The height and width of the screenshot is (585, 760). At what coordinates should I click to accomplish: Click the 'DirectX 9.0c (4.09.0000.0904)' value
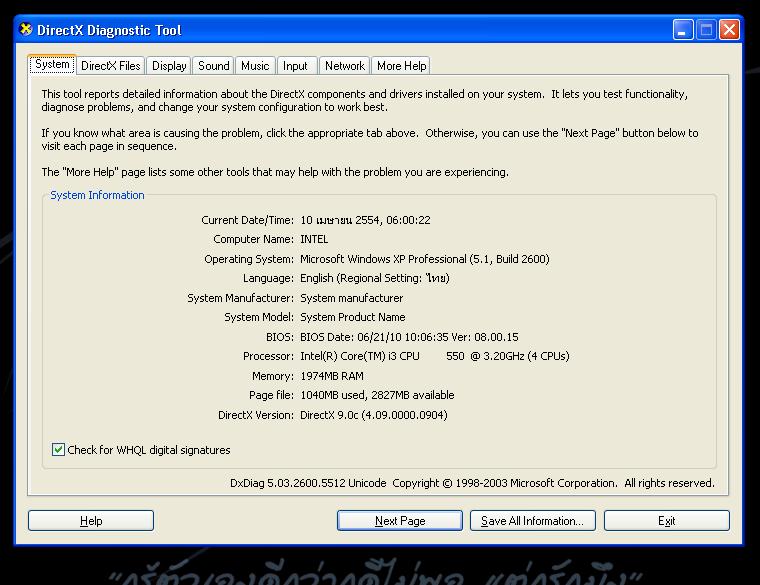point(374,415)
